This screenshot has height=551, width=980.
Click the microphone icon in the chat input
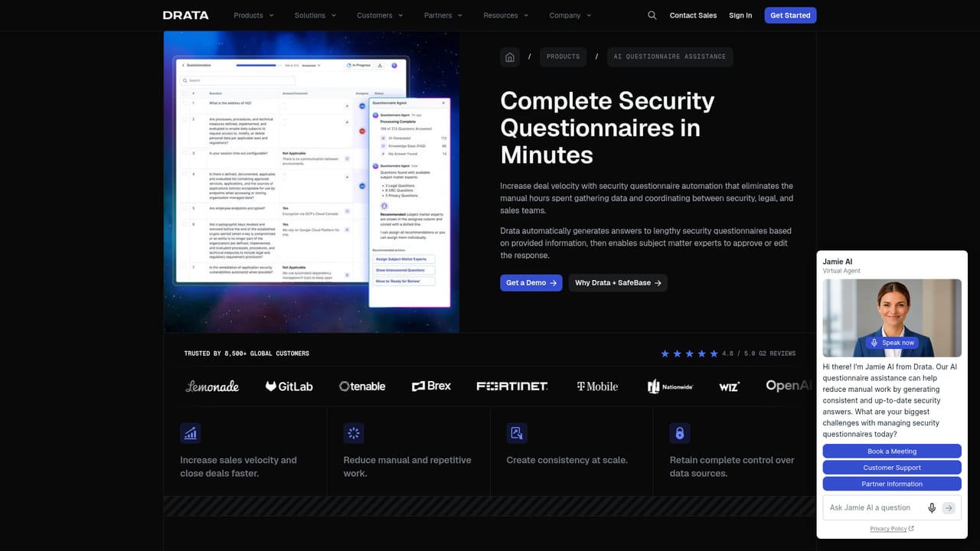[932, 507]
